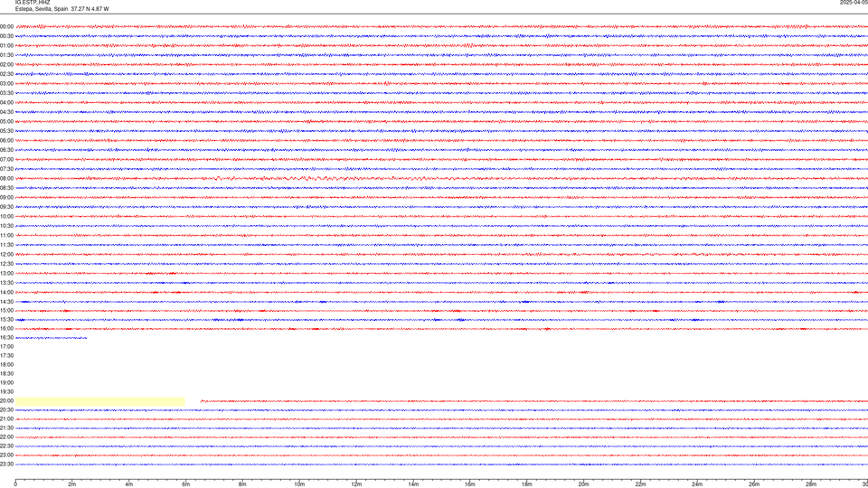Viewport: 868px width, 488px height.
Task: Click the 2m tick on the time axis
Action: pyautogui.click(x=72, y=484)
